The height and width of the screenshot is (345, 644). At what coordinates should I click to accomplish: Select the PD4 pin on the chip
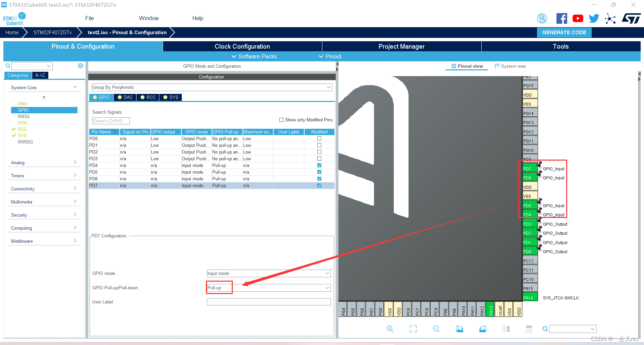click(530, 215)
